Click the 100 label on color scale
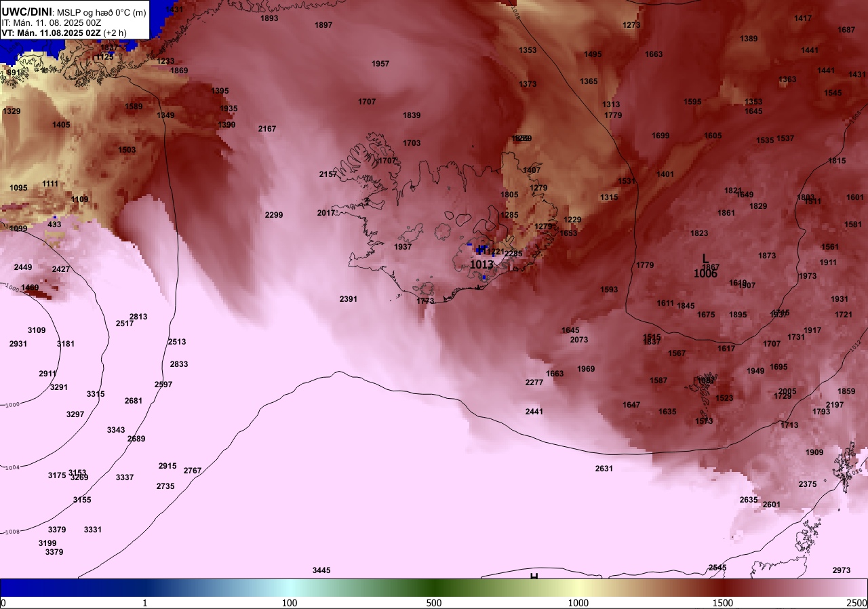This screenshot has height=609, width=868. pyautogui.click(x=290, y=603)
